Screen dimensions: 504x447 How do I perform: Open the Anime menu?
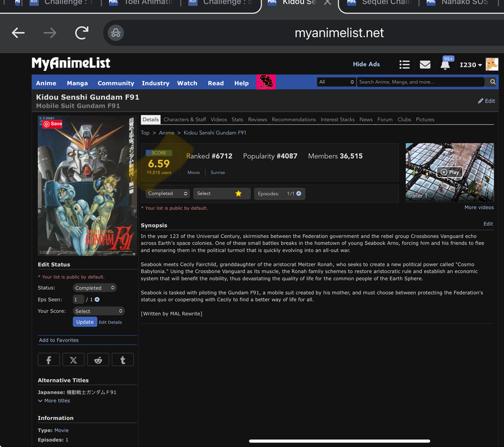pos(46,83)
